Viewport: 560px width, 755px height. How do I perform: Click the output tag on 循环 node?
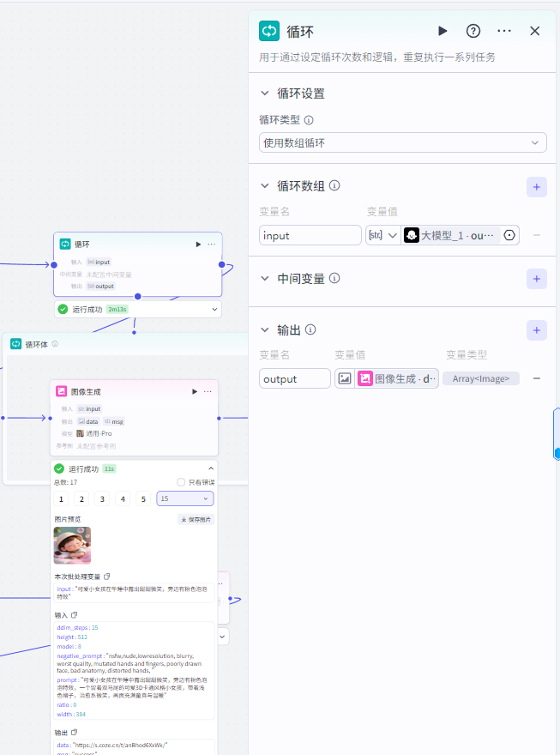tap(101, 286)
